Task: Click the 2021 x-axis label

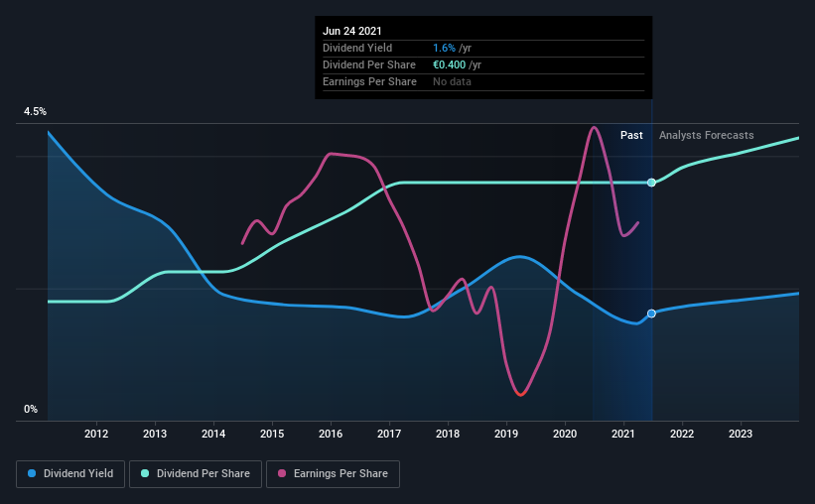Action: [623, 434]
